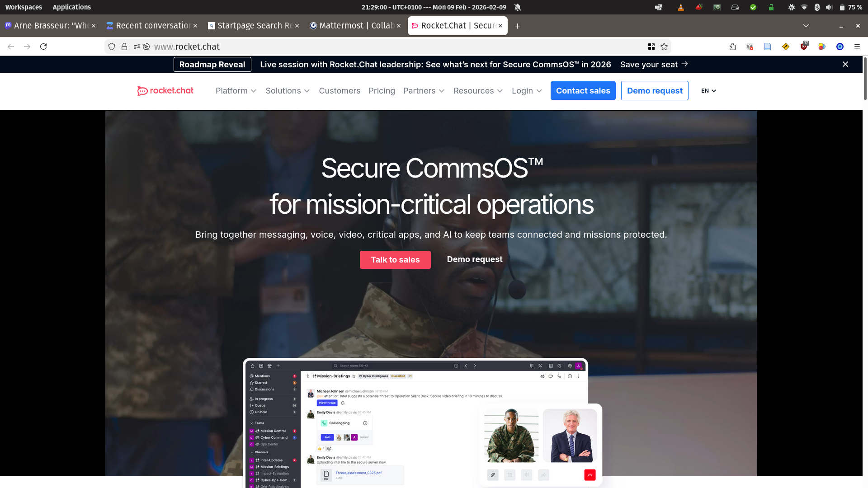Click the rocket.chat logo
Viewport: 868px width, 488px height.
pyautogui.click(x=165, y=91)
